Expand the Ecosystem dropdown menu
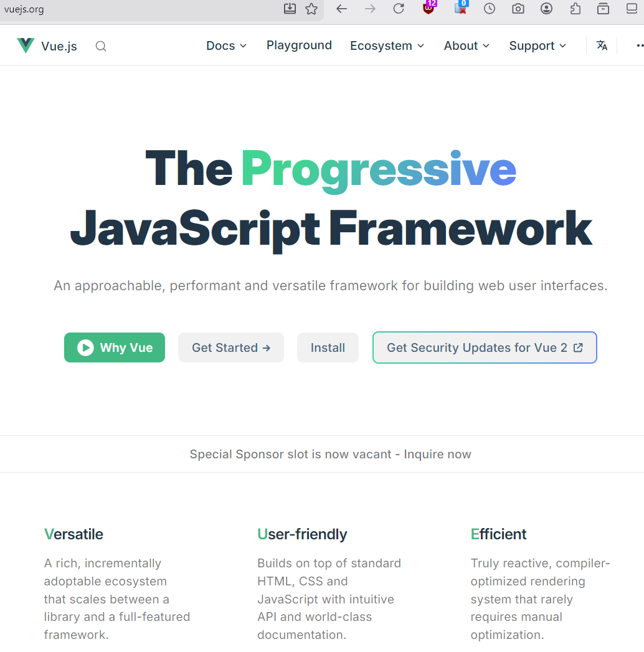Image resolution: width=644 pixels, height=652 pixels. [x=387, y=45]
